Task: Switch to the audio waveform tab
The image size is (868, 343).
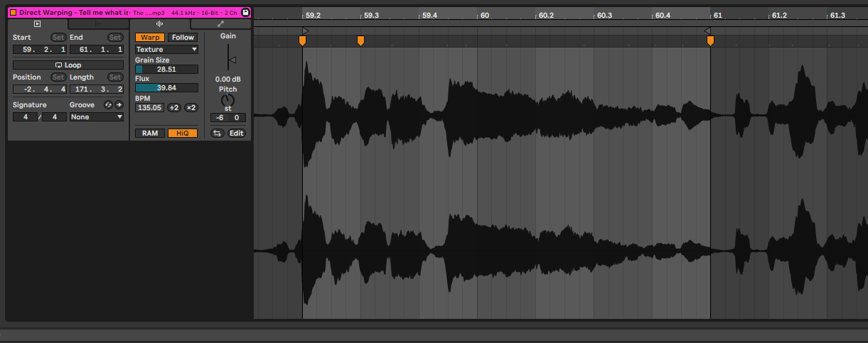Action: (x=159, y=23)
